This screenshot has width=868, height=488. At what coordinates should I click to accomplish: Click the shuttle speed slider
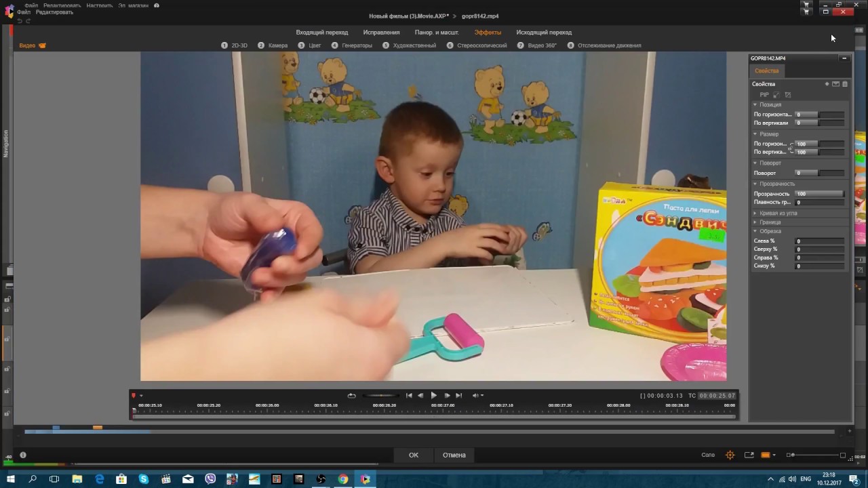(380, 395)
